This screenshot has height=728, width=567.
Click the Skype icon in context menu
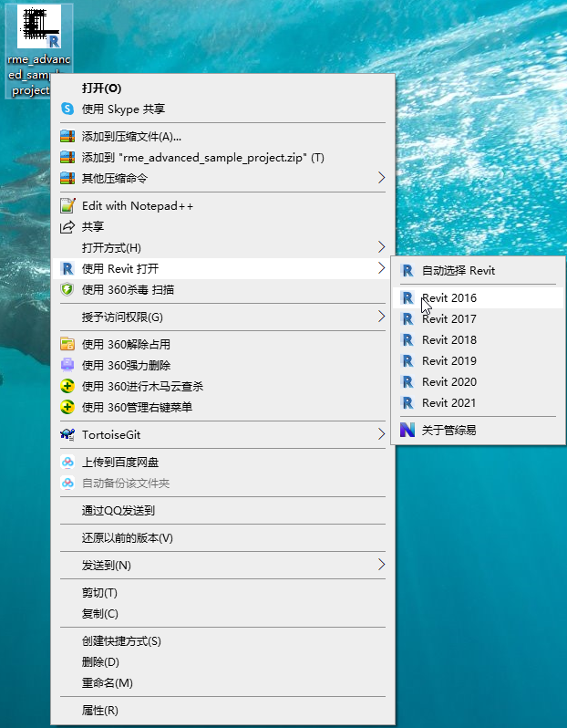click(x=67, y=109)
